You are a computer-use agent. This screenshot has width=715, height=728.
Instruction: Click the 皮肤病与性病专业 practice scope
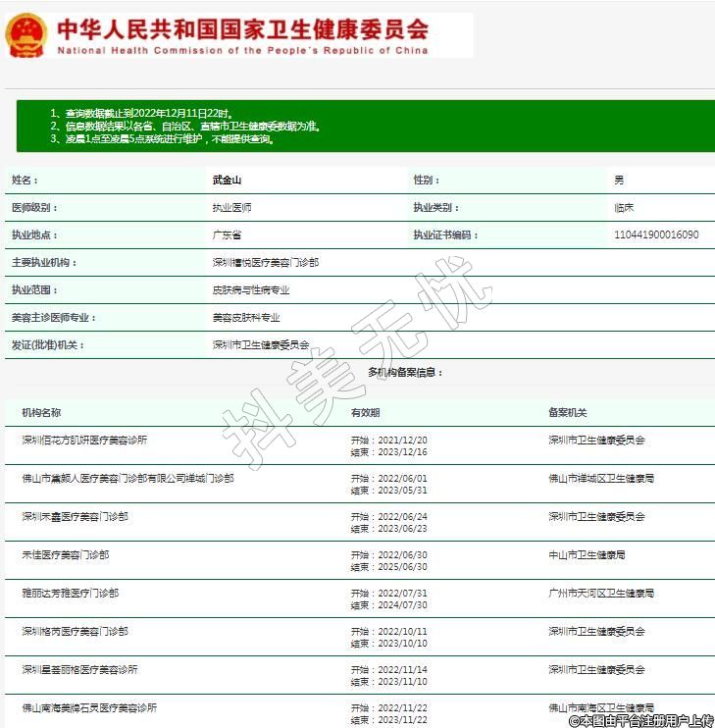pos(251,290)
